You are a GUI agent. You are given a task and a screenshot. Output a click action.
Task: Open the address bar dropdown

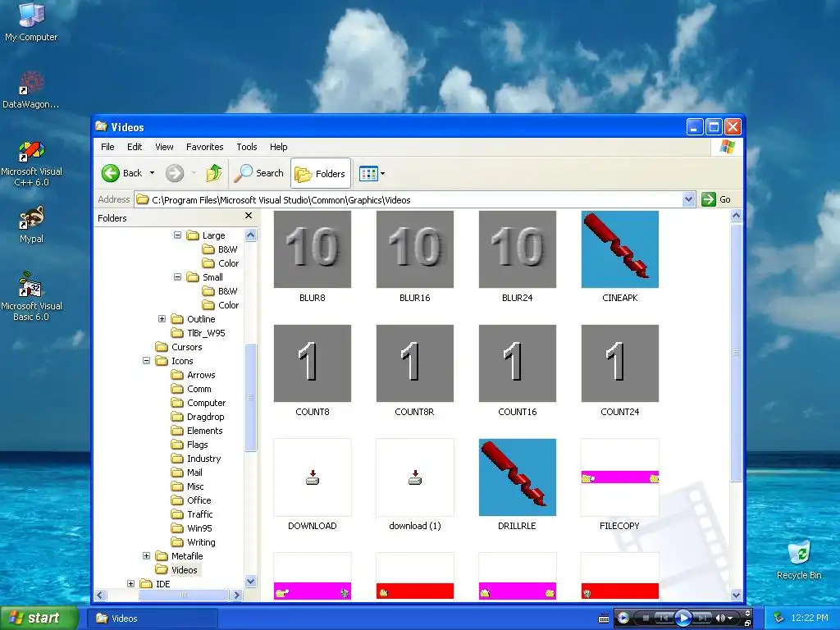click(689, 200)
